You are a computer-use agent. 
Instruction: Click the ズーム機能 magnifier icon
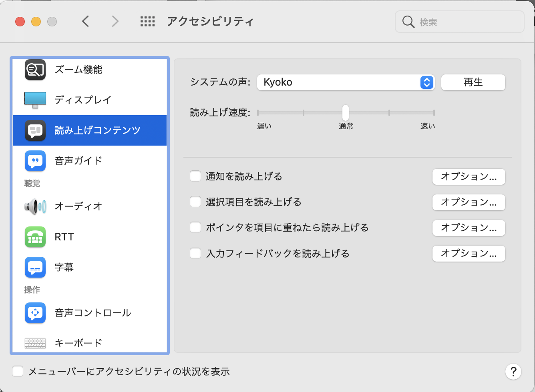(35, 70)
